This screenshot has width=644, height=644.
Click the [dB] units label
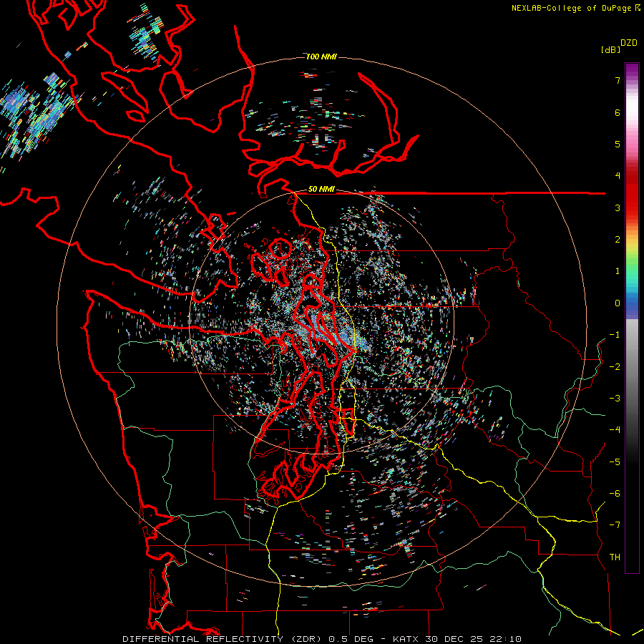[x=610, y=50]
